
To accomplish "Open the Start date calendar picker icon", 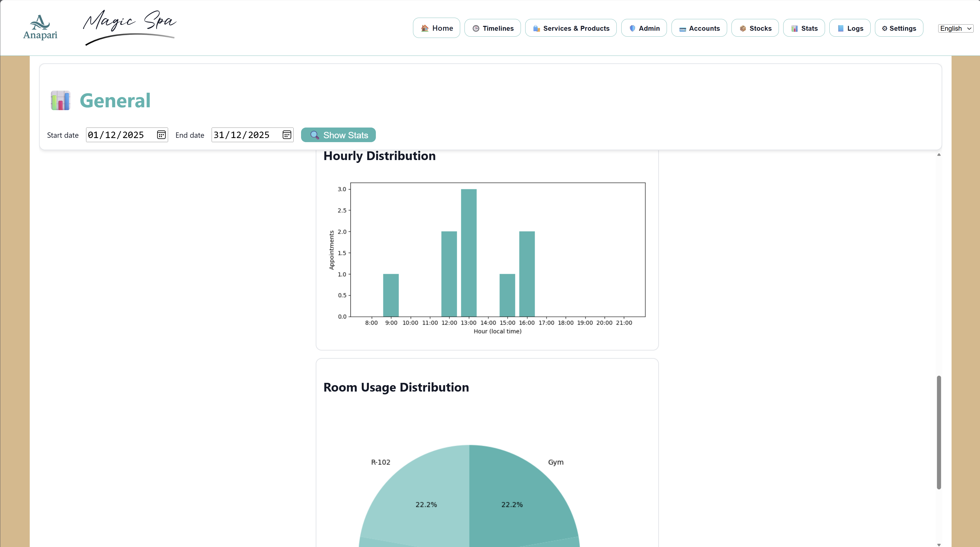I will pos(161,135).
